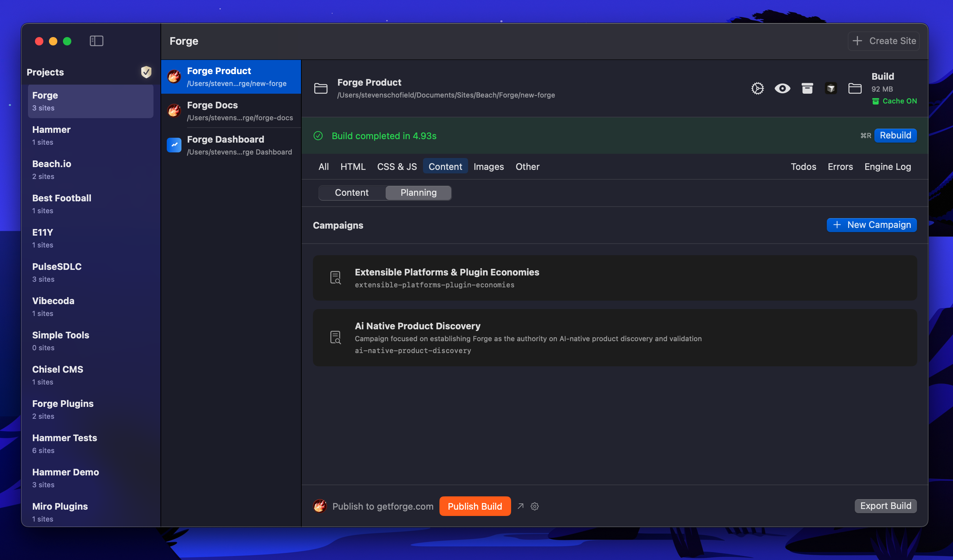Click the Publish Build button
Screen dimensions: 953x560
475,506
